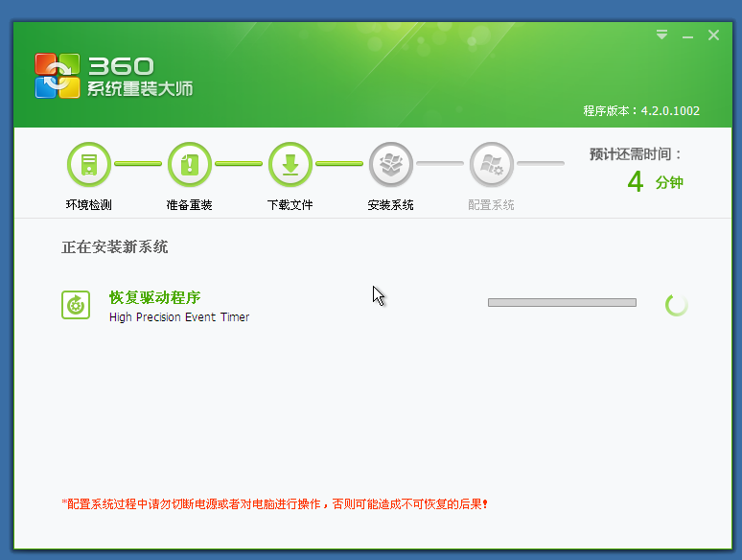Click the 4 分钟 remaining time value

click(x=656, y=182)
